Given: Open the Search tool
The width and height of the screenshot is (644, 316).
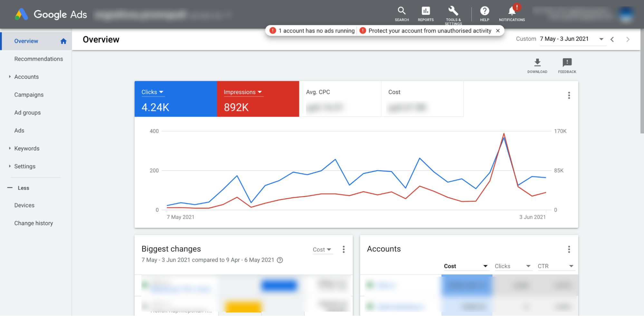Looking at the screenshot, I should click(x=402, y=14).
